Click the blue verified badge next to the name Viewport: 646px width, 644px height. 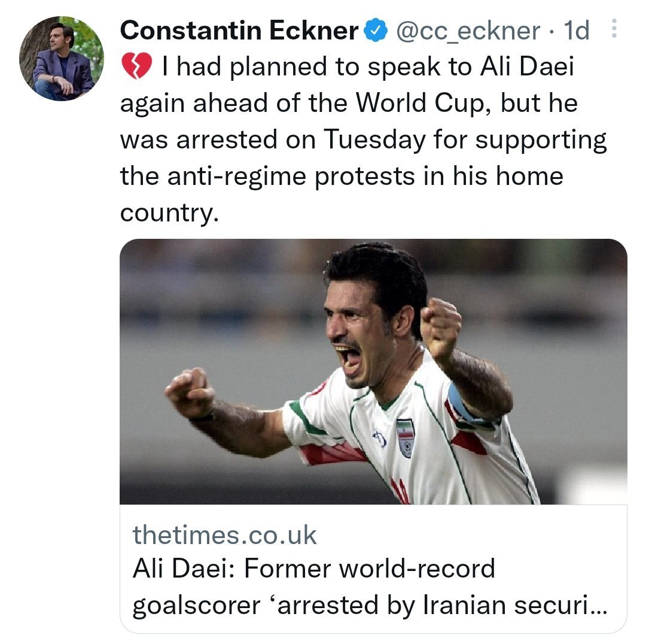375,31
